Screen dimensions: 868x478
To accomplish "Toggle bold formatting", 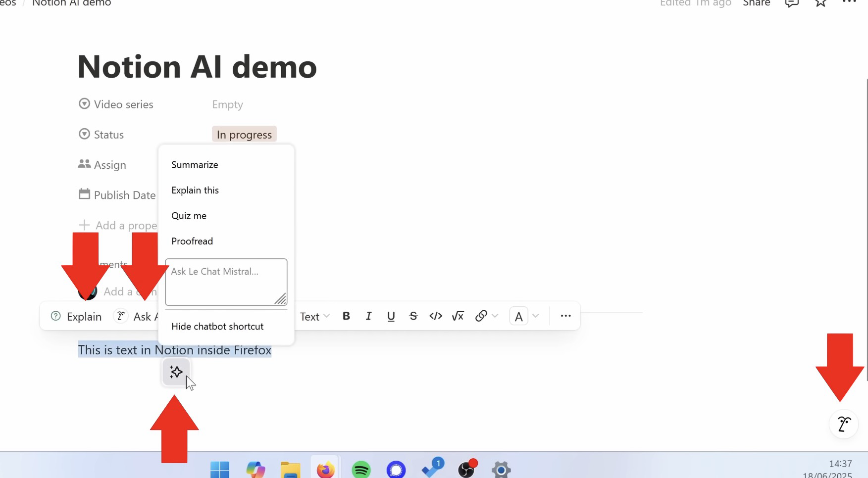I will pos(346,316).
